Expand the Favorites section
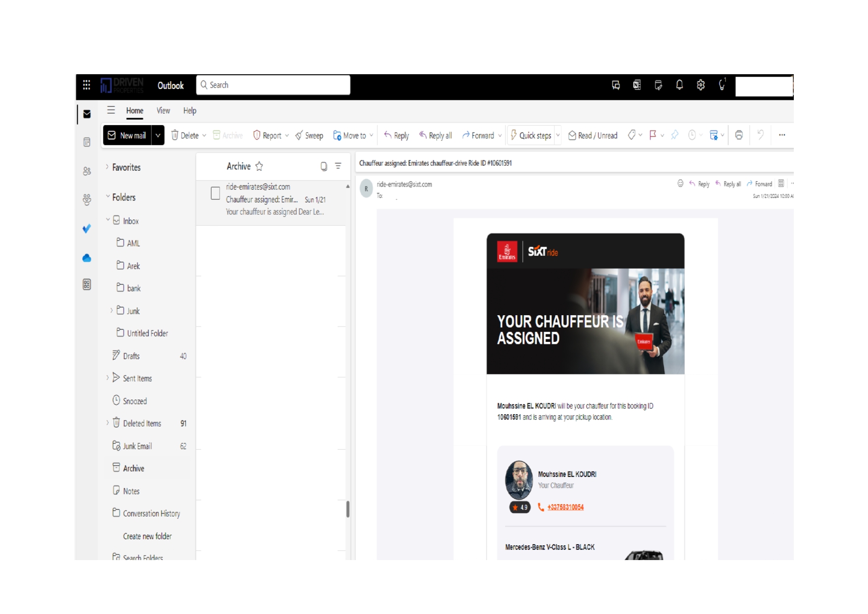Screen dimensions: 868x614 [107, 167]
